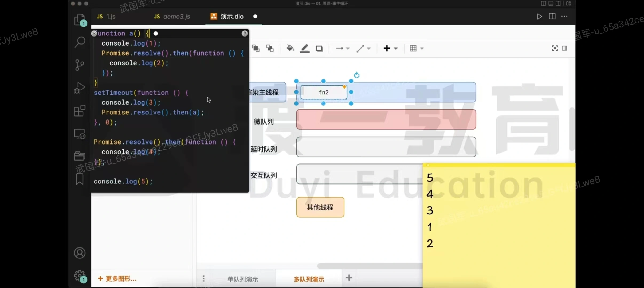Open the Extensions sidebar icon

pos(80,111)
